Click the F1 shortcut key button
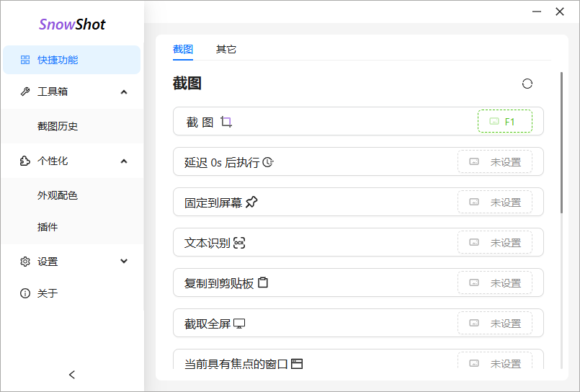Screen dimensions: 580x392 [x=504, y=121]
